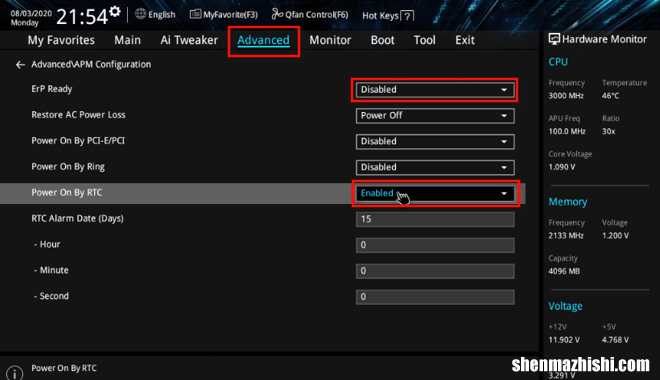
Task: Open the Ai Tweaker tab
Action: (189, 40)
